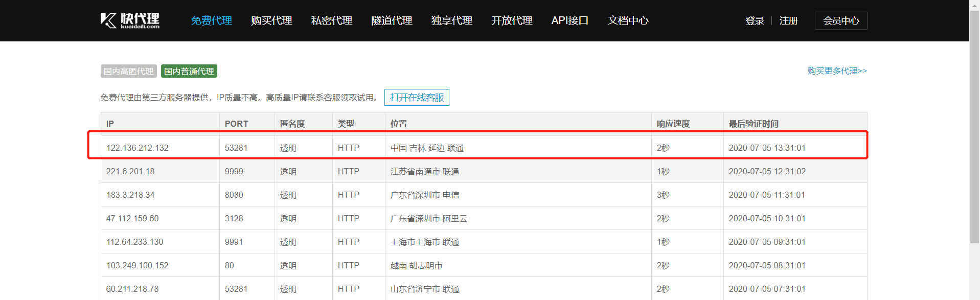980x300 pixels.
Task: Click location 中国 吉林 延边 联通
Action: pyautogui.click(x=427, y=148)
